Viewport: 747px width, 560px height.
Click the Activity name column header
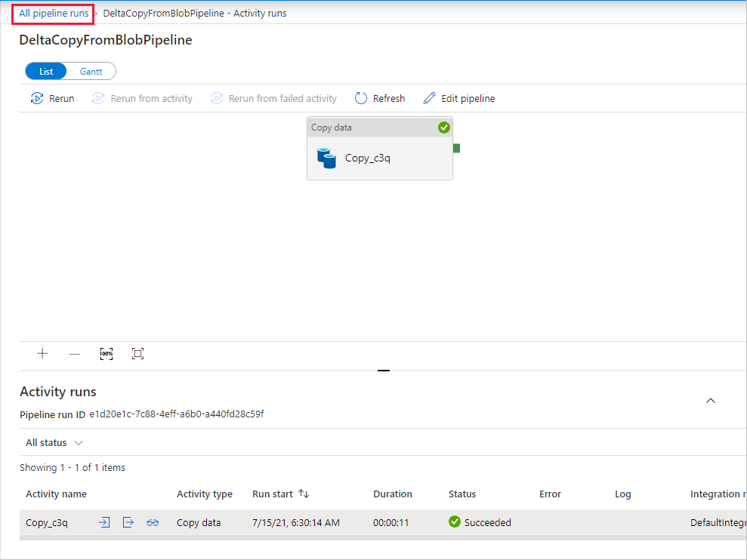(x=56, y=494)
